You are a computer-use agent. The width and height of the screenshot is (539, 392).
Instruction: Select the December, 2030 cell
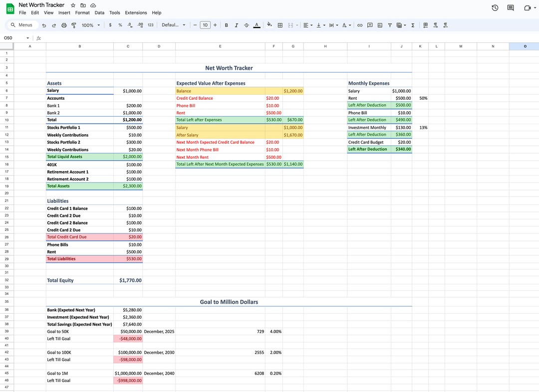pyautogui.click(x=159, y=353)
